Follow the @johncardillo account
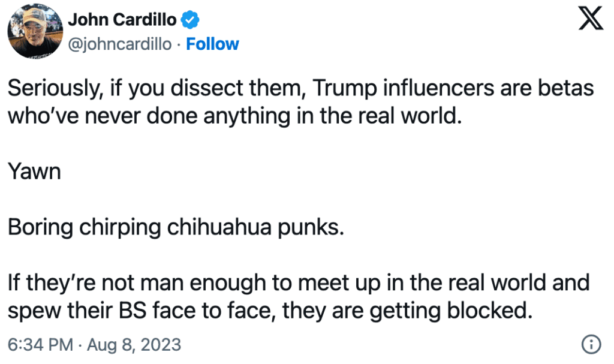The width and height of the screenshot is (614, 364). point(212,44)
